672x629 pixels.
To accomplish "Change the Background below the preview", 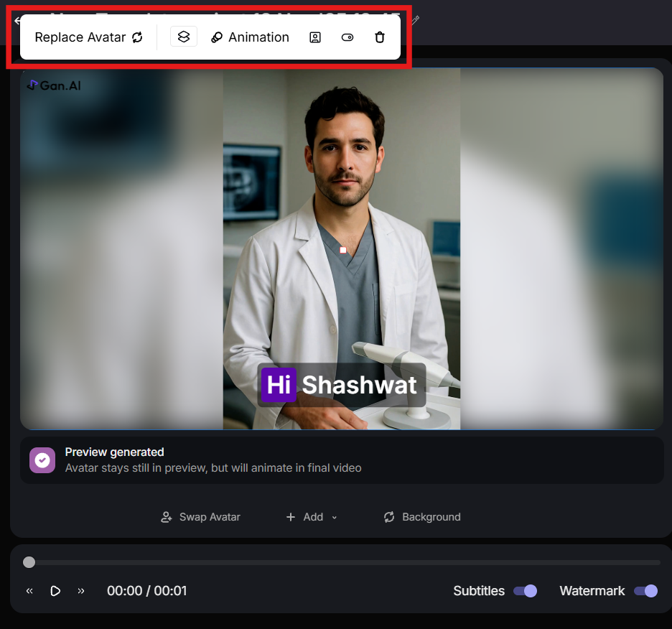I will (x=423, y=517).
